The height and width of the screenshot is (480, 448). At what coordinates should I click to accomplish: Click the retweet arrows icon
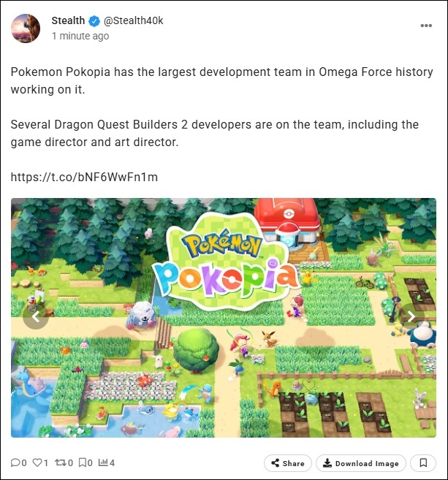coord(61,462)
